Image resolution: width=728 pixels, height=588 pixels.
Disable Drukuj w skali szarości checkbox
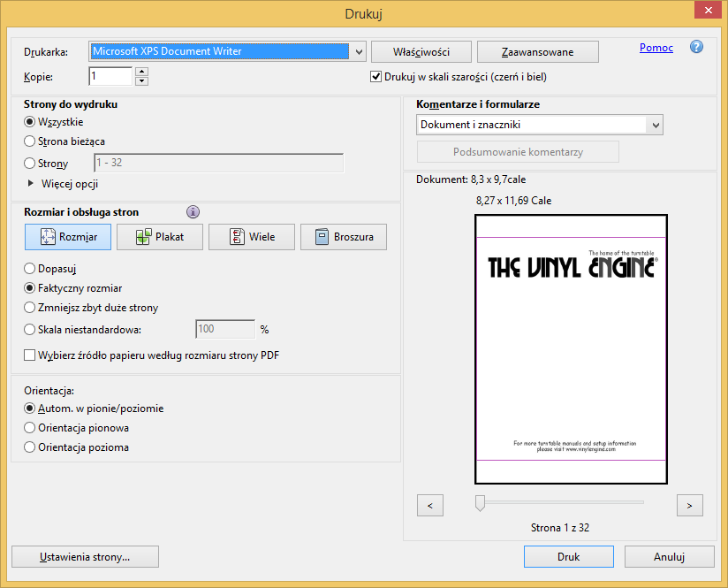(376, 77)
